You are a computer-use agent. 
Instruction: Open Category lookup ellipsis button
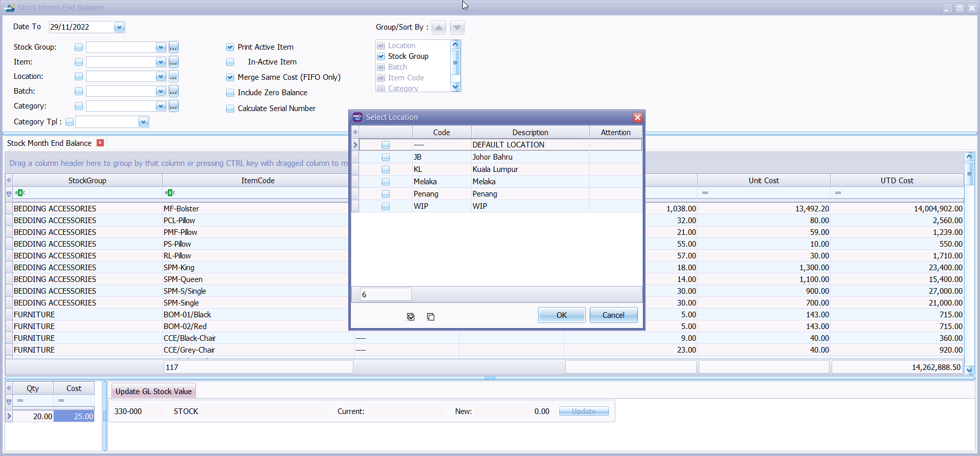pos(174,106)
